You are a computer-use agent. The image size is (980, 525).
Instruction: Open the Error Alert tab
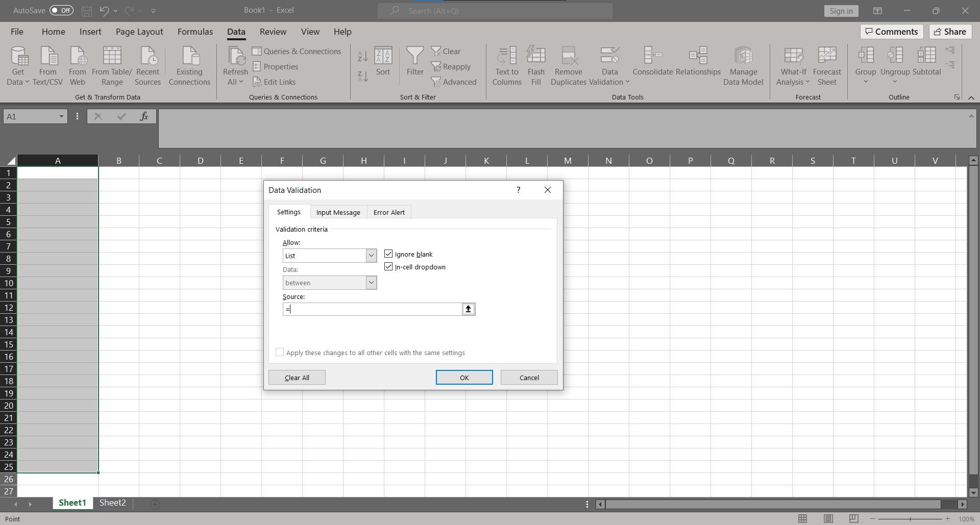389,212
